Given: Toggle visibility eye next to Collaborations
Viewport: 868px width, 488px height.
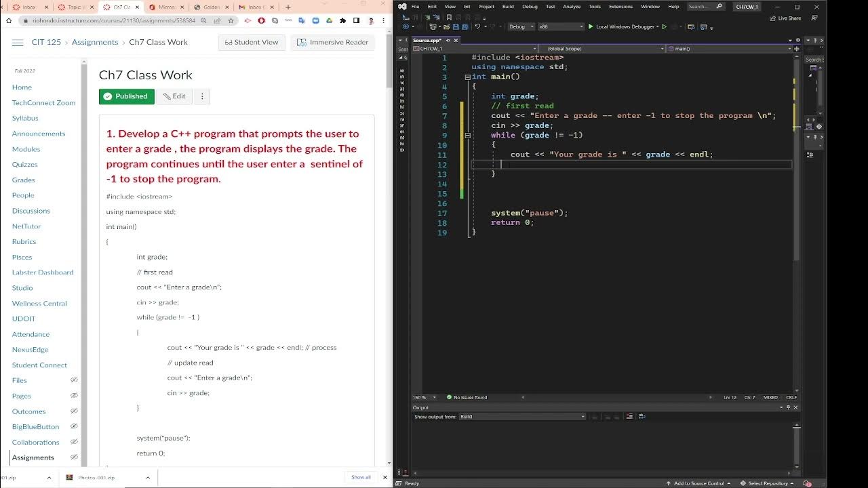Looking at the screenshot, I should [74, 442].
